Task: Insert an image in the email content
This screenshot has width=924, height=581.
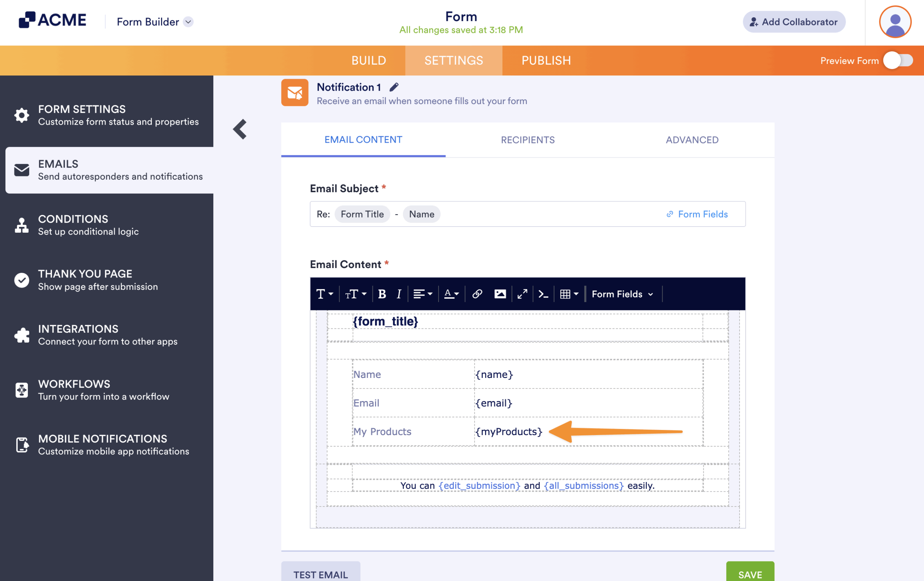Action: click(x=500, y=294)
